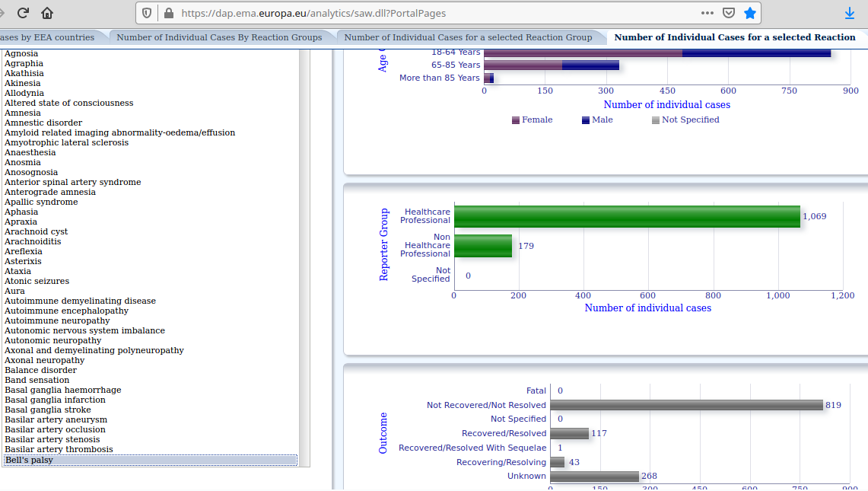Open Number of Individual Cases for a selected Reaction Group tab

point(468,37)
